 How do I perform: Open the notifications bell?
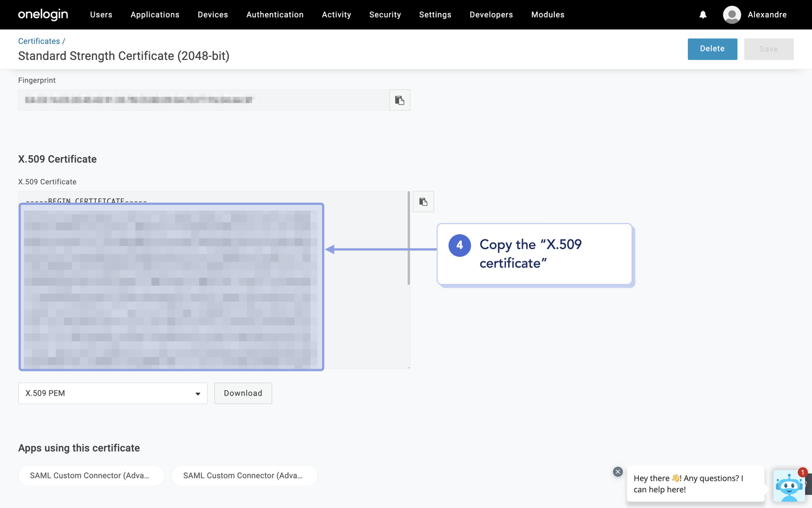703,15
